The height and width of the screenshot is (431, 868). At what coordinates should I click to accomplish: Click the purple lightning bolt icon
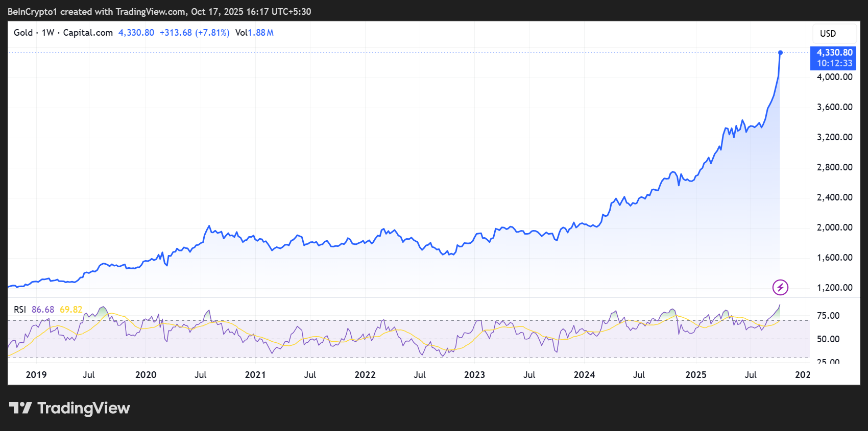[780, 287]
